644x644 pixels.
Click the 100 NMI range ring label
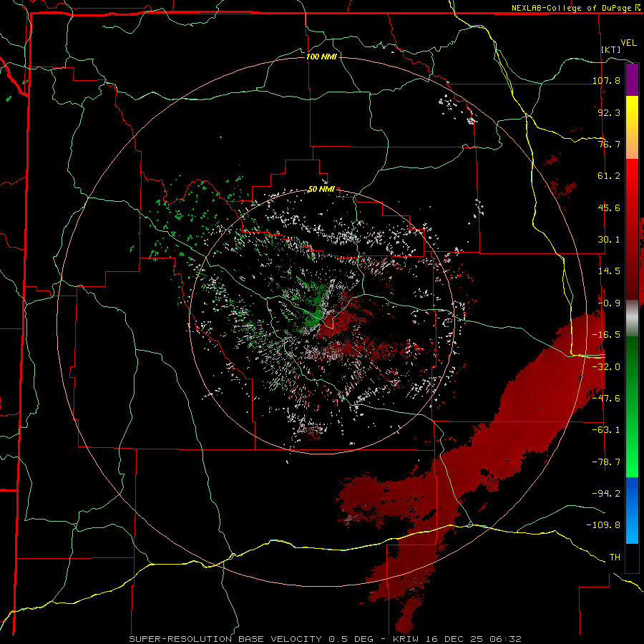point(321,57)
